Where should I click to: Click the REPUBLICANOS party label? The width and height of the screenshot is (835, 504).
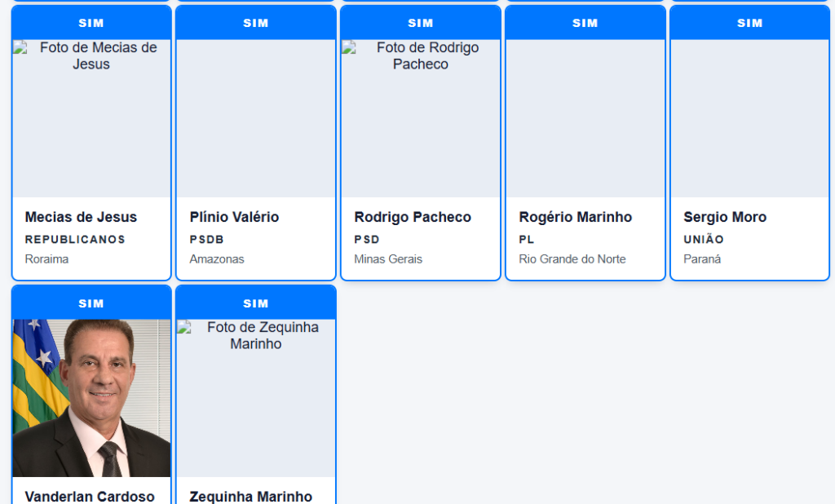(75, 240)
